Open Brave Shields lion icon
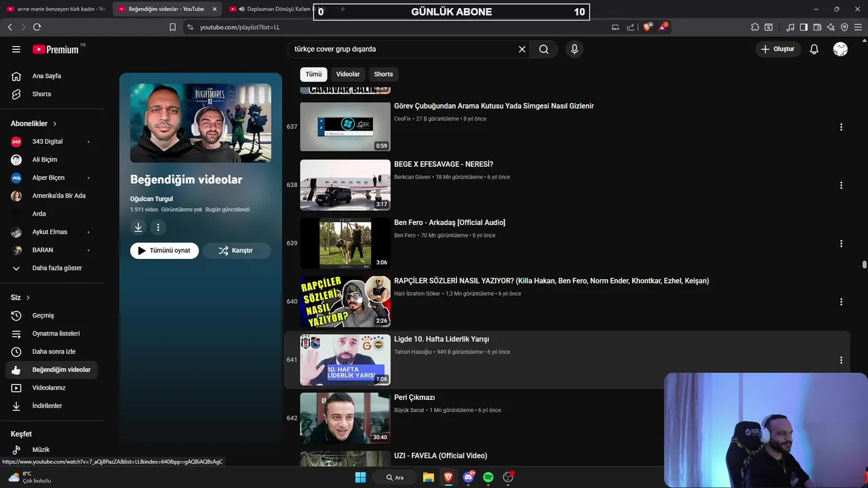This screenshot has width=868, height=488. (x=647, y=27)
